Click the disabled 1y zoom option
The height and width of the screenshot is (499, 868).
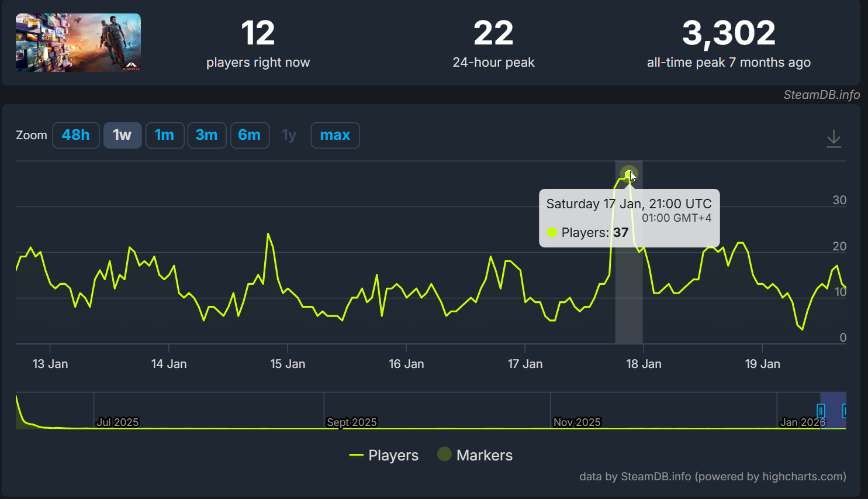click(289, 135)
